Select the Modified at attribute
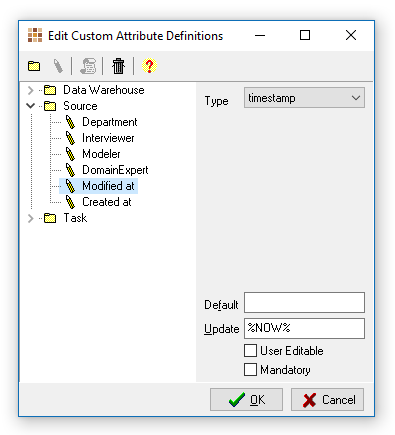This screenshot has width=395, height=435. [108, 186]
